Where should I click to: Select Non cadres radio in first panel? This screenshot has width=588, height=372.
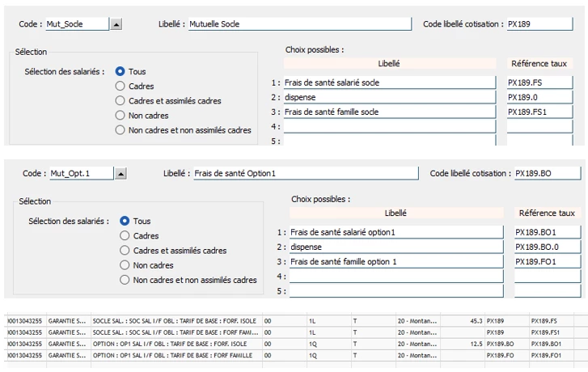point(121,116)
